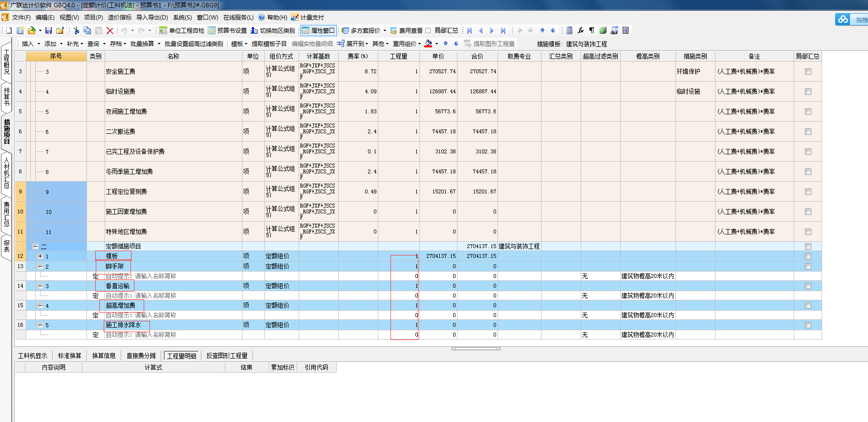Image resolution: width=868 pixels, height=422 pixels.
Task: Toggle the 局部汇总 checkbox in toolbar
Action: (428, 30)
